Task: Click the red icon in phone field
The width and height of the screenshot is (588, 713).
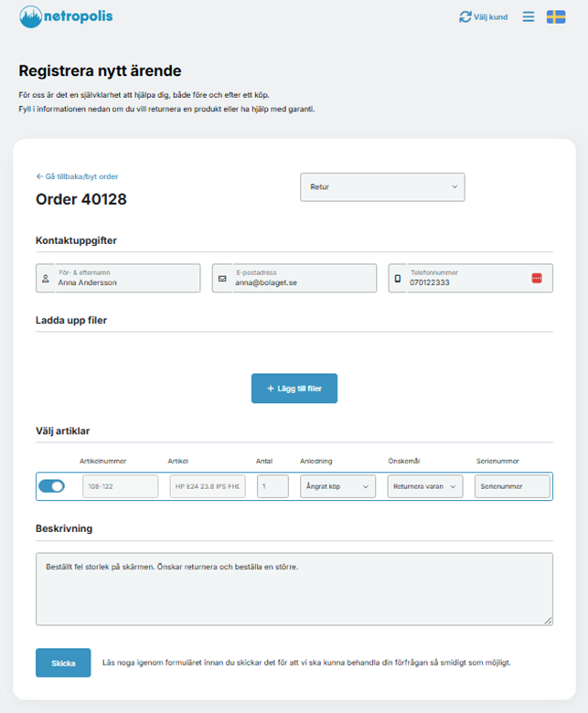Action: (537, 278)
